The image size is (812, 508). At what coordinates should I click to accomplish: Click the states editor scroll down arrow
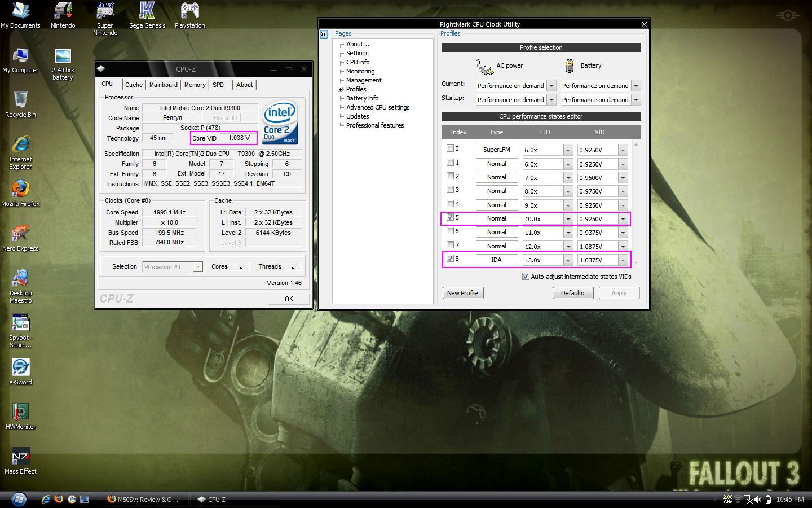point(636,263)
